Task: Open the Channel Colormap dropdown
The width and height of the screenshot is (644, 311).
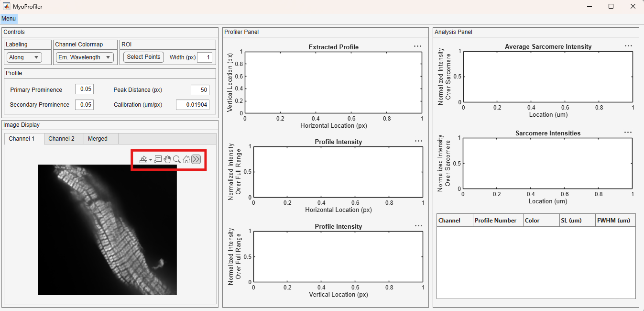Action: click(x=84, y=57)
